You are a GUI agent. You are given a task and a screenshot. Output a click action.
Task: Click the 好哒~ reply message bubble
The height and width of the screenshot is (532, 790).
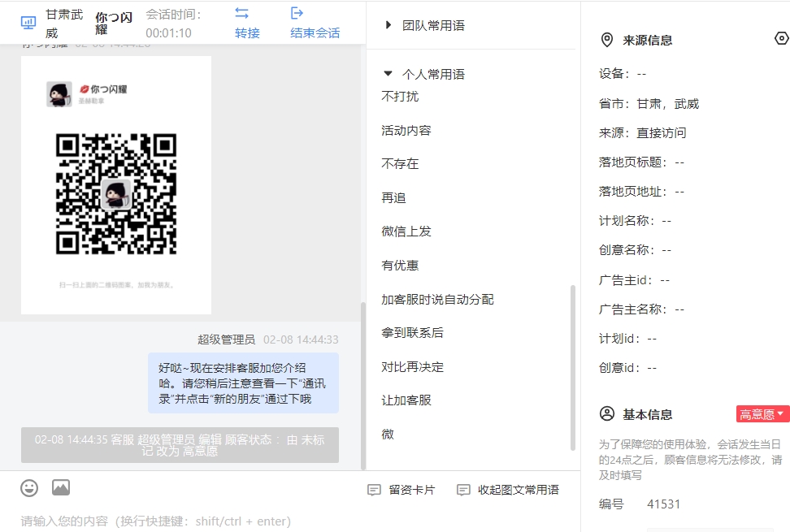[x=243, y=383]
